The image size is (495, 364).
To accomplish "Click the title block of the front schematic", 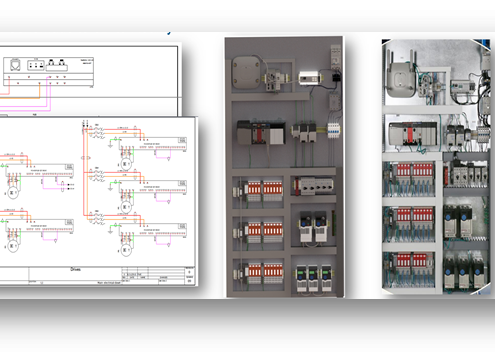I will pos(97,276).
